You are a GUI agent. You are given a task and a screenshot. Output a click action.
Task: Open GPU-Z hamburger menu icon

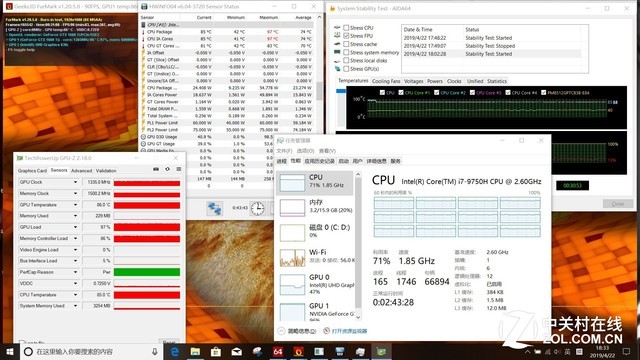[x=179, y=169]
